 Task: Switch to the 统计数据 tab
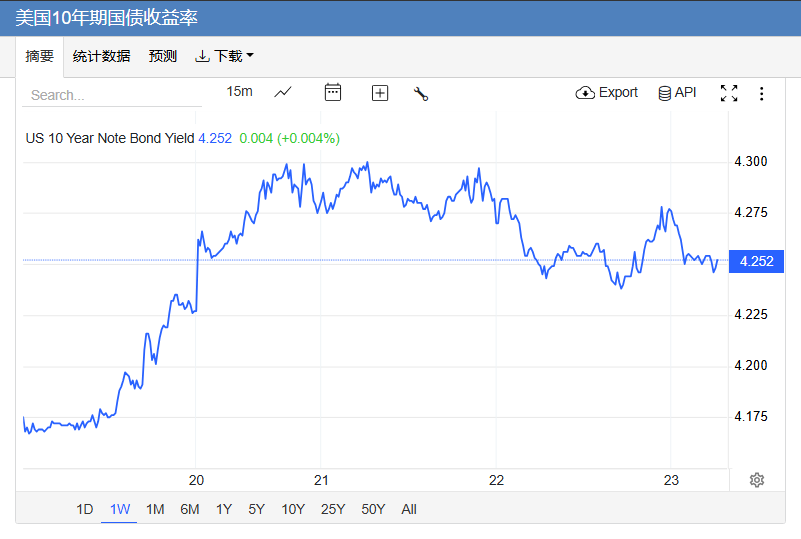(101, 56)
